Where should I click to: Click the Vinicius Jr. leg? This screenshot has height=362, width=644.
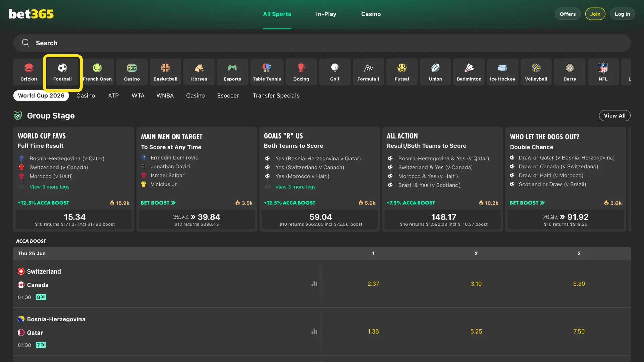(x=164, y=184)
